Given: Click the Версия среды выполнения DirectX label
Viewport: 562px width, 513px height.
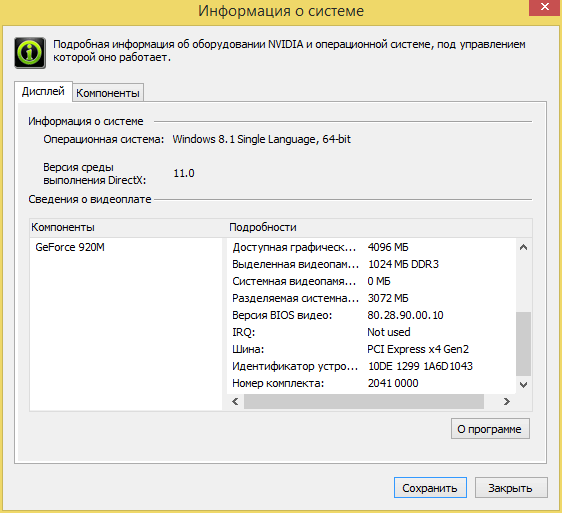Looking at the screenshot, I should pos(95,174).
